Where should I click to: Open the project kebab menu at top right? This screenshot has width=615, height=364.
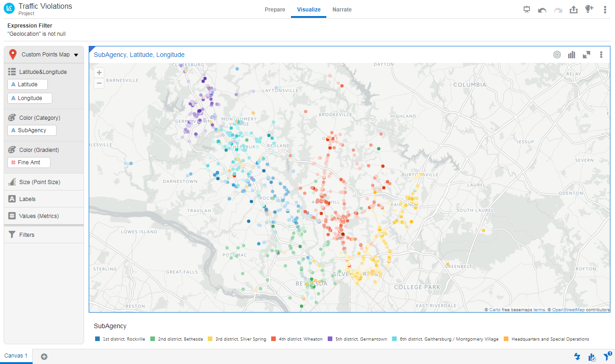tap(605, 10)
